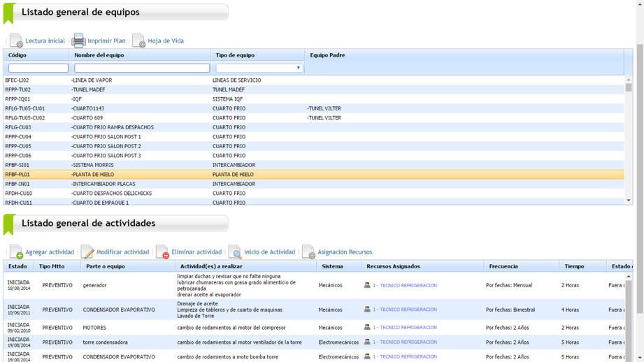The image size is (644, 362).
Task: Select CUARTO FRIO RAMPA DESPACHOS row
Action: pos(314,127)
